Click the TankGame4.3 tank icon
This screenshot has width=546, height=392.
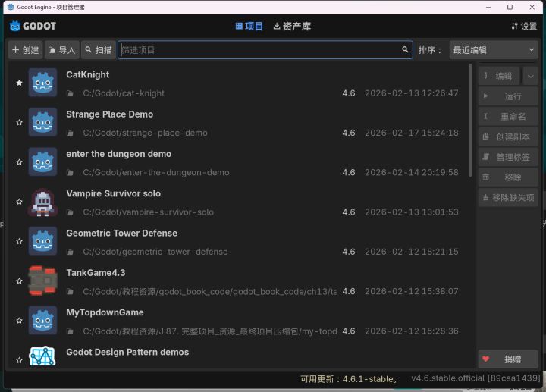(42, 281)
